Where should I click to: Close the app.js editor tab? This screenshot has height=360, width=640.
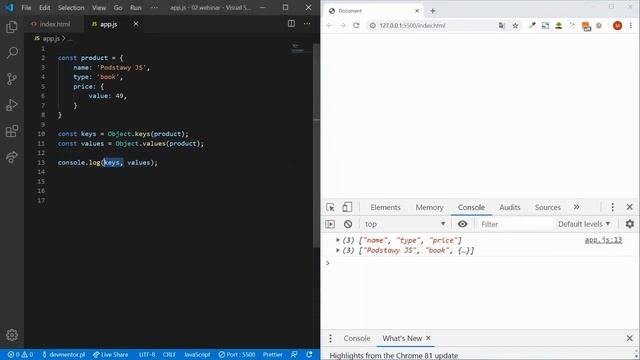coord(136,24)
